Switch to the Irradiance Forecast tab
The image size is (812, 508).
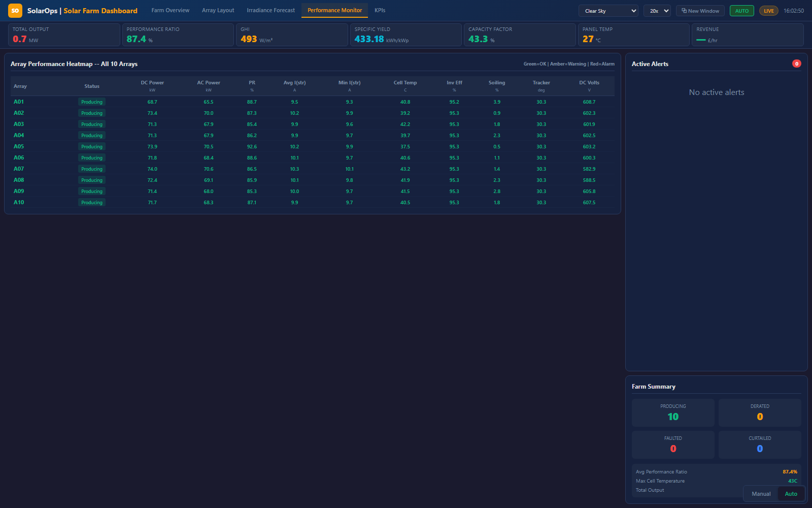270,10
